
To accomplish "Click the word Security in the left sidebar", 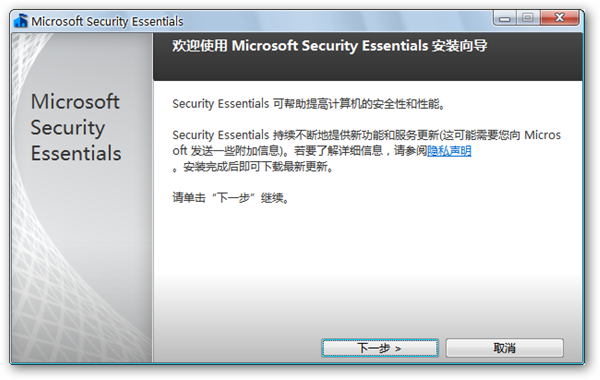I will coord(68,128).
